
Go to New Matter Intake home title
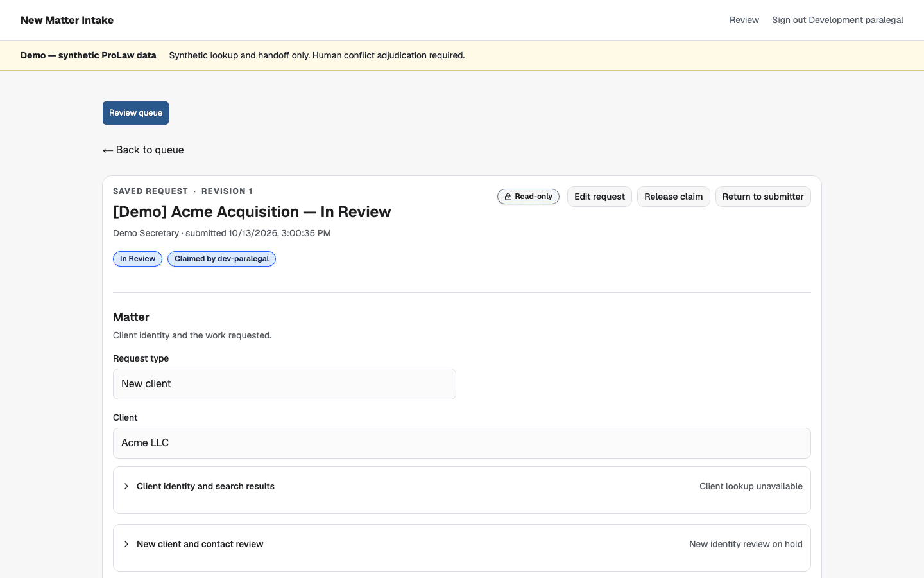[x=67, y=20]
